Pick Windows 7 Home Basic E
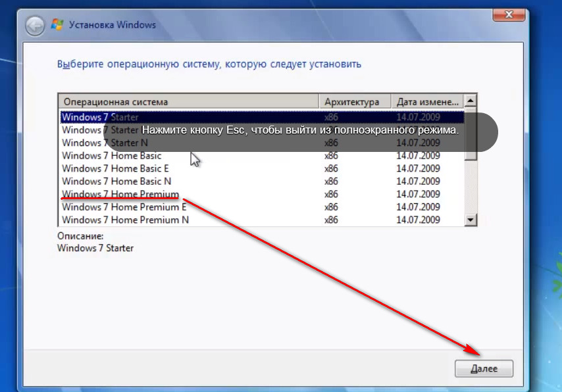Screen dimensions: 562x392 point(115,168)
